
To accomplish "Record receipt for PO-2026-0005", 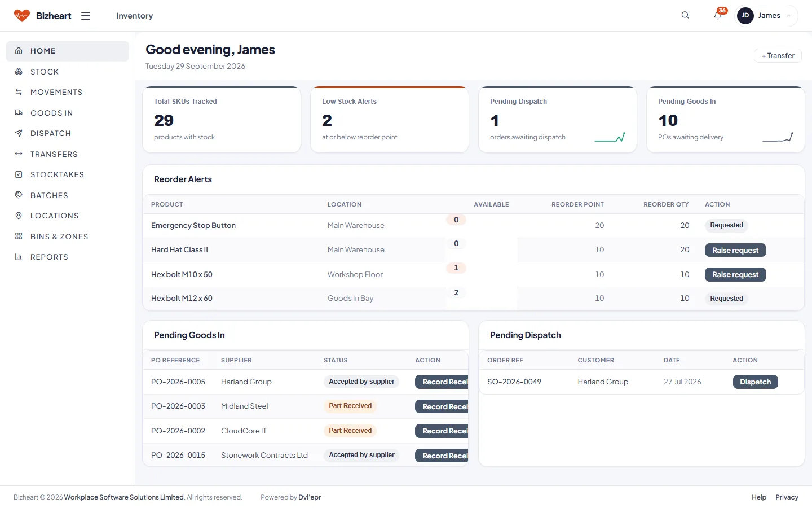I will [x=442, y=382].
